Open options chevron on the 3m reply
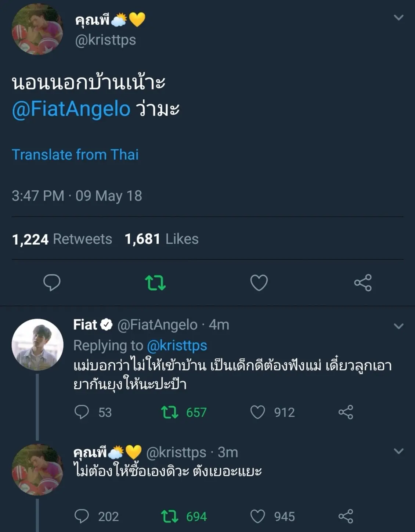Image resolution: width=415 pixels, height=532 pixels. 398,451
